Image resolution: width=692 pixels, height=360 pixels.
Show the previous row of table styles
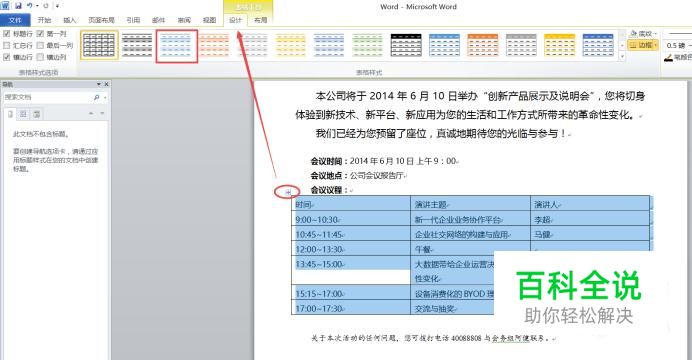point(622,34)
